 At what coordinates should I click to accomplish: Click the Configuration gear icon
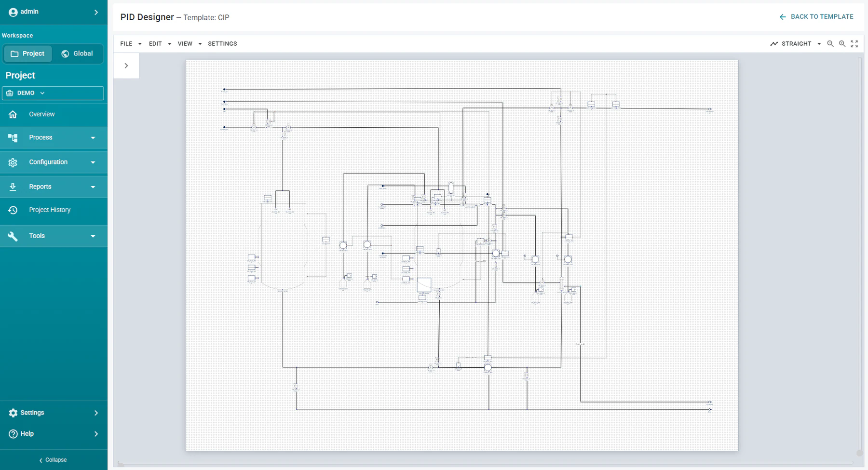[x=13, y=162]
